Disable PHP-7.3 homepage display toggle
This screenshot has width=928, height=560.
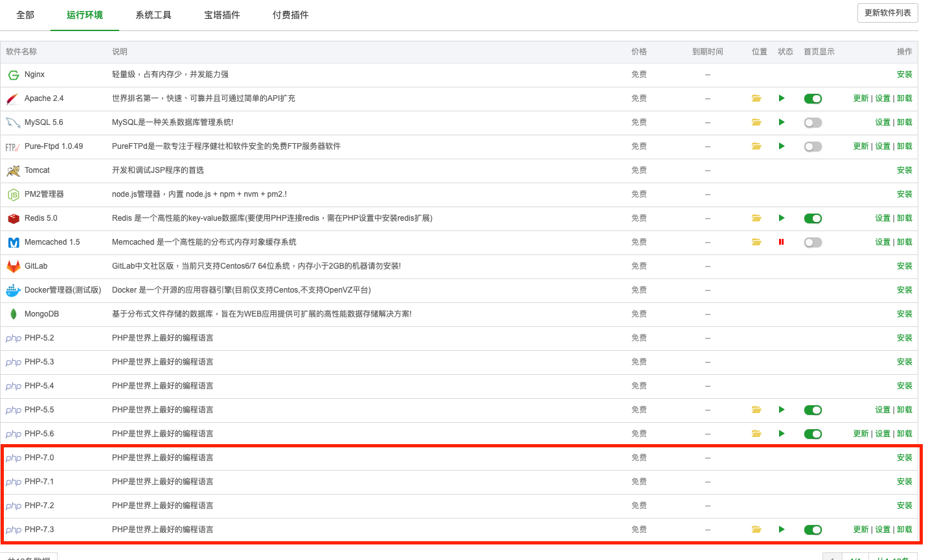(x=813, y=530)
